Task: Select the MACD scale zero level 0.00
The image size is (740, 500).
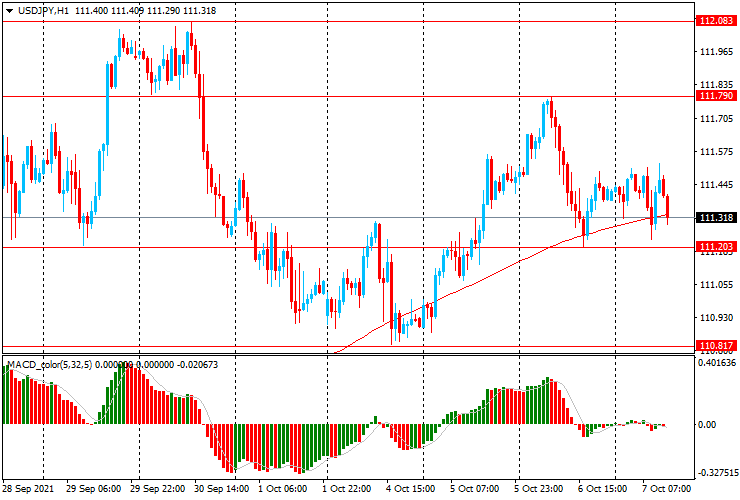Action: (706, 424)
